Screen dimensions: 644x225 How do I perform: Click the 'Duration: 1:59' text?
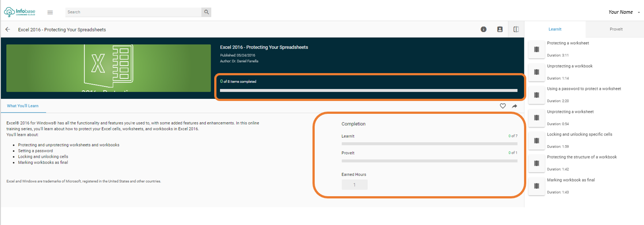click(x=558, y=147)
